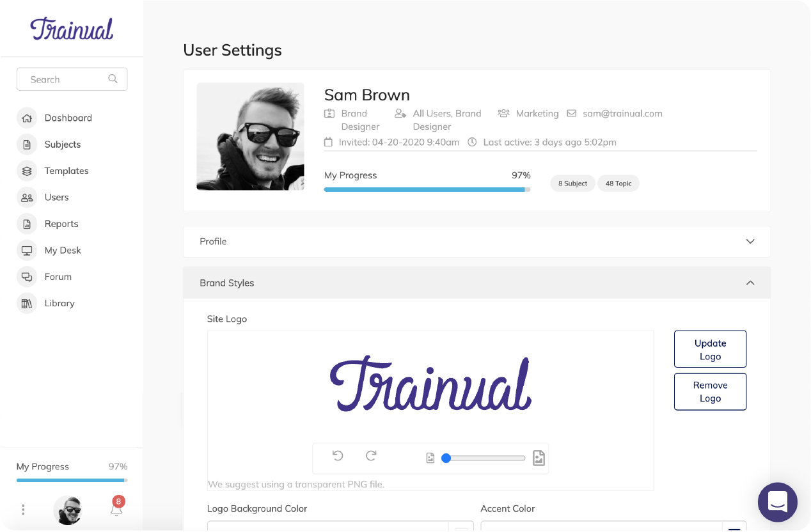Viewport: 811px width, 532px height.
Task: Click the logo size slider handle
Action: [446, 458]
